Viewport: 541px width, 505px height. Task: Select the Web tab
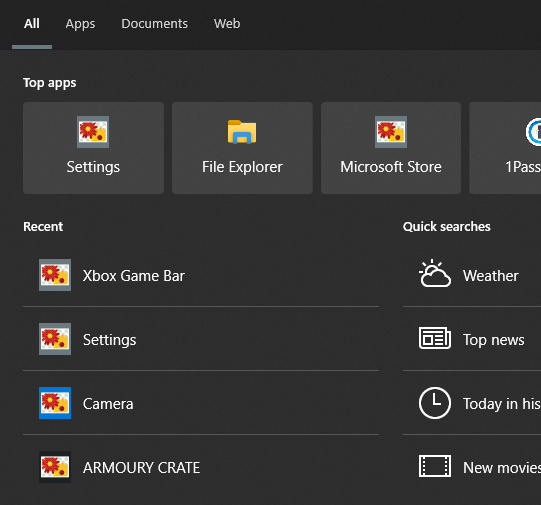point(227,24)
